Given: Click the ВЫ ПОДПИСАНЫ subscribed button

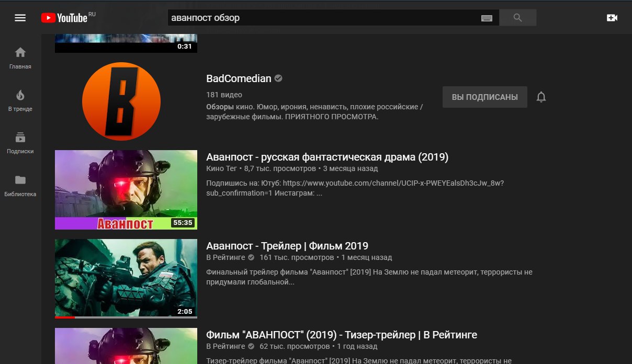Looking at the screenshot, I should (x=485, y=97).
